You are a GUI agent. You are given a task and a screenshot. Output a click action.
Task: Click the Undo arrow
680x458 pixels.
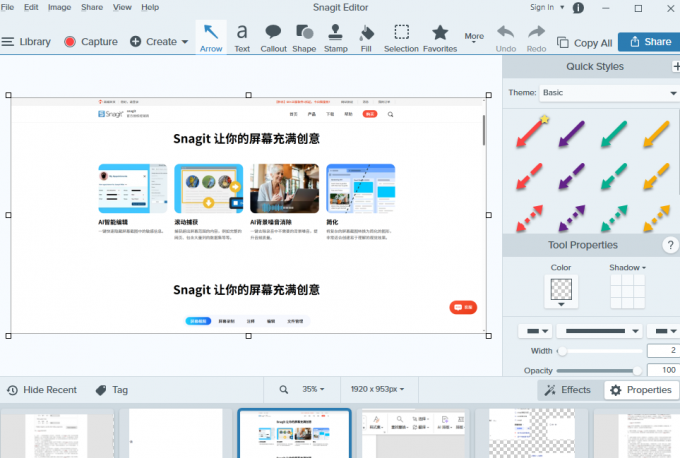[506, 38]
